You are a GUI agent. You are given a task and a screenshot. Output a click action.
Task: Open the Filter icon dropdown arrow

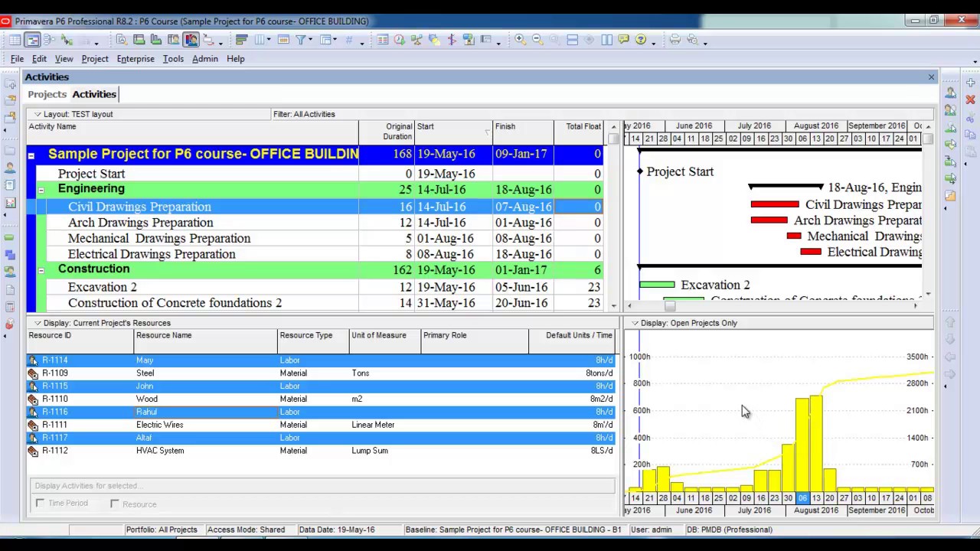click(310, 41)
